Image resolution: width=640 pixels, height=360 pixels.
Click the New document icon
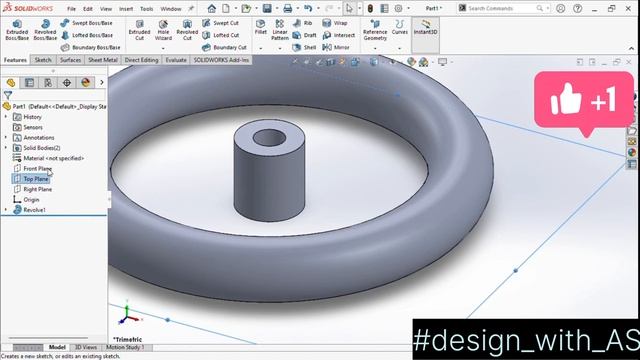226,8
